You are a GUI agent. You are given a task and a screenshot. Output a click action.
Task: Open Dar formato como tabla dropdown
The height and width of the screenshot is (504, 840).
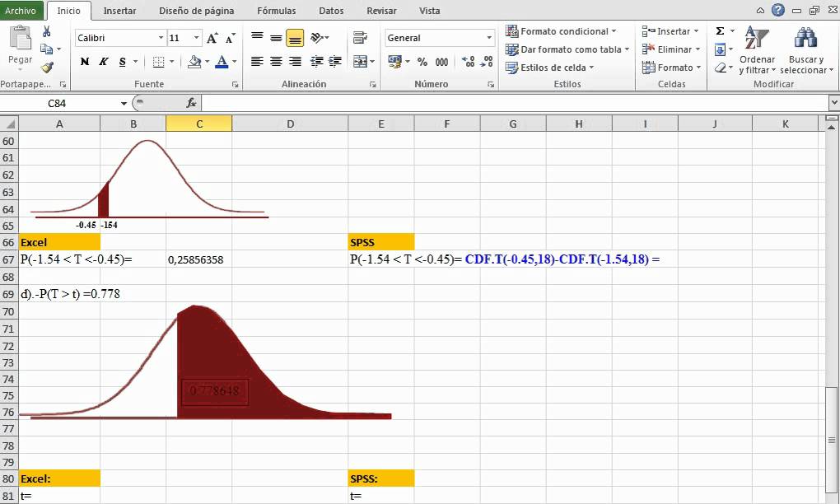click(567, 49)
